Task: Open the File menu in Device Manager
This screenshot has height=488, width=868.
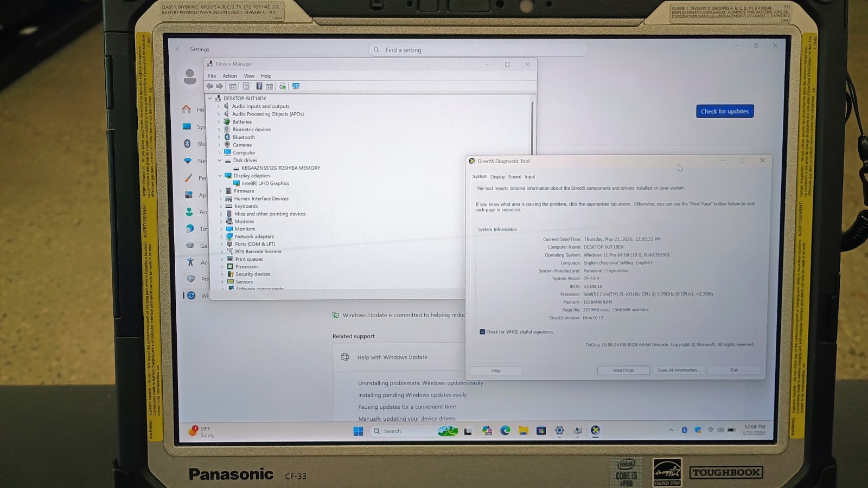Action: click(212, 76)
